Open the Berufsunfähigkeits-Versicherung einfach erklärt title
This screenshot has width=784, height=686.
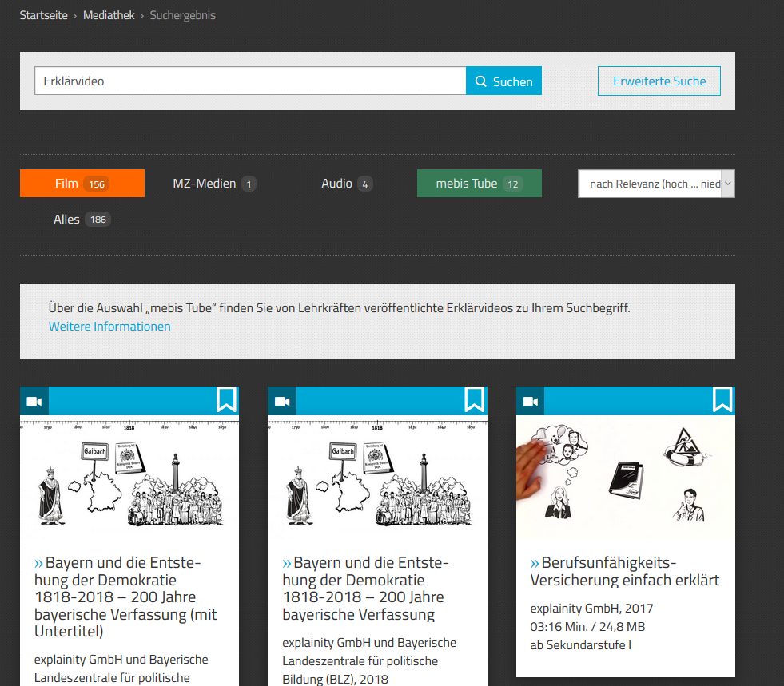coord(625,571)
